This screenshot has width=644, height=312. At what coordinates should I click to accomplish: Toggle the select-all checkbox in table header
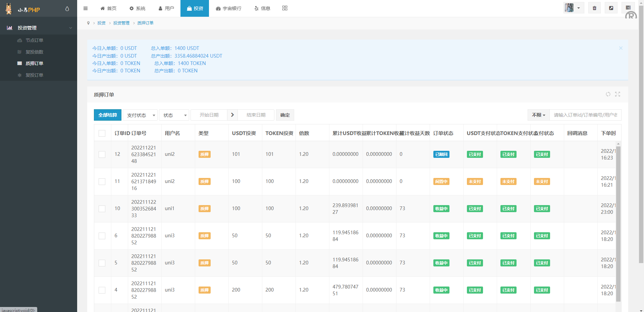[102, 133]
